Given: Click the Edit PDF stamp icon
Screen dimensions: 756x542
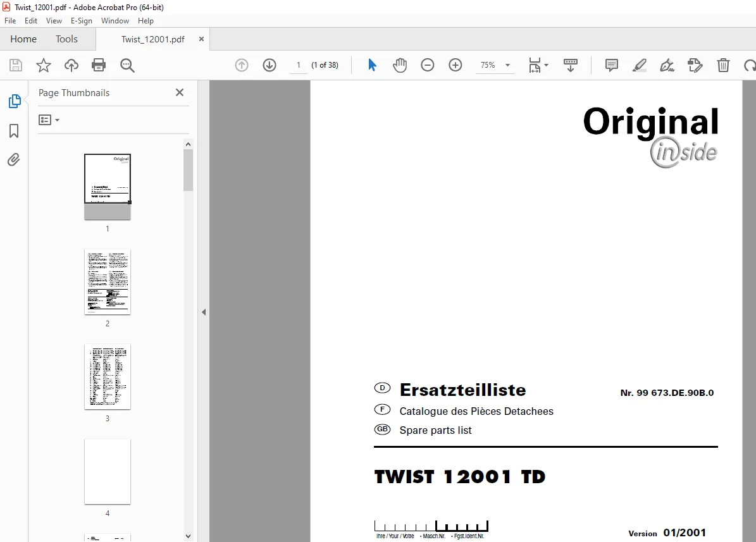Looking at the screenshot, I should [x=695, y=65].
